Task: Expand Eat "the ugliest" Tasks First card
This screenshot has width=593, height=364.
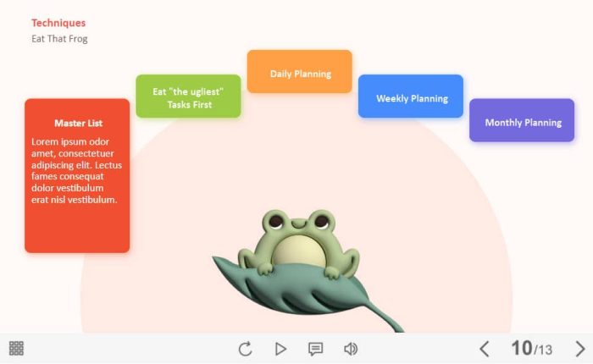Action: (x=188, y=97)
